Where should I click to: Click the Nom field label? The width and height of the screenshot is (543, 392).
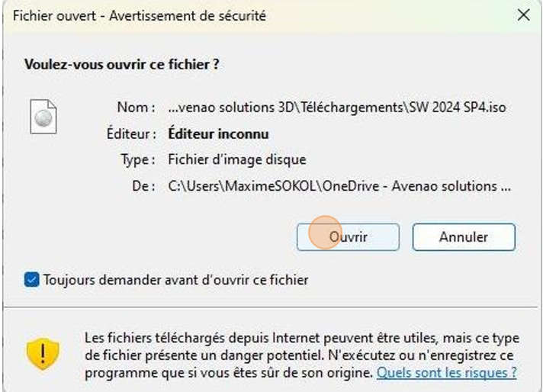pyautogui.click(x=136, y=108)
